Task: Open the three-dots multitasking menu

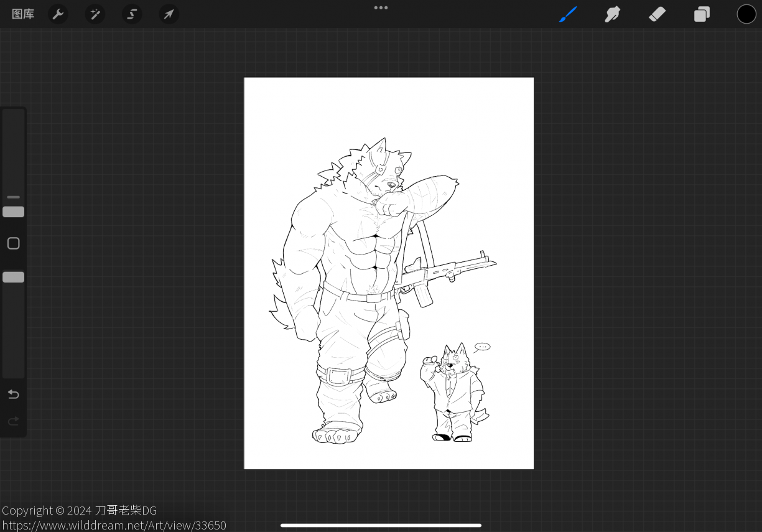Action: (x=381, y=7)
